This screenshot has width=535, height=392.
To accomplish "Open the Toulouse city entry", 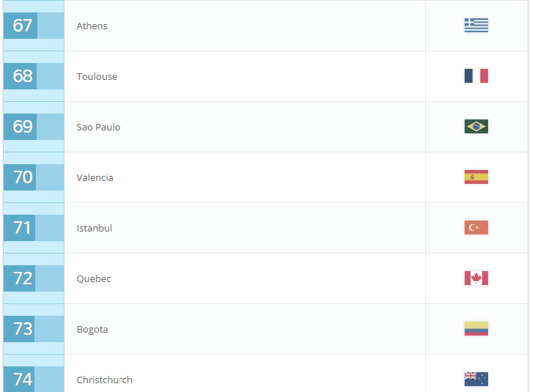I will (97, 76).
